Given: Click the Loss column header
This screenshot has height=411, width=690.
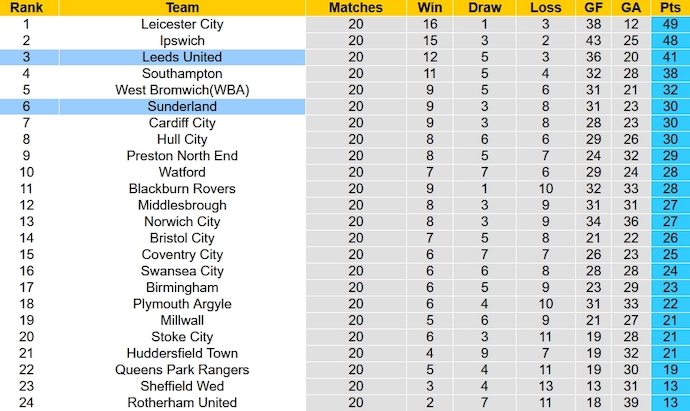Looking at the screenshot, I should 546,7.
